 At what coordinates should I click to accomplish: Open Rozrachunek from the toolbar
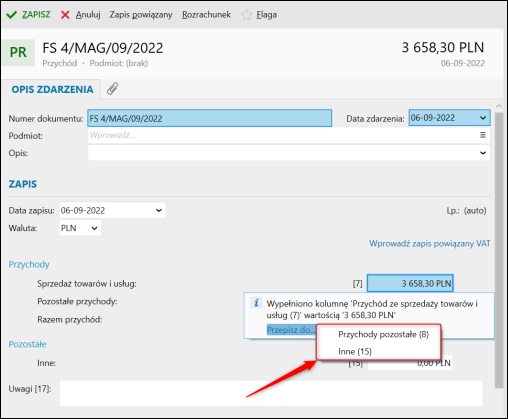coord(206,15)
